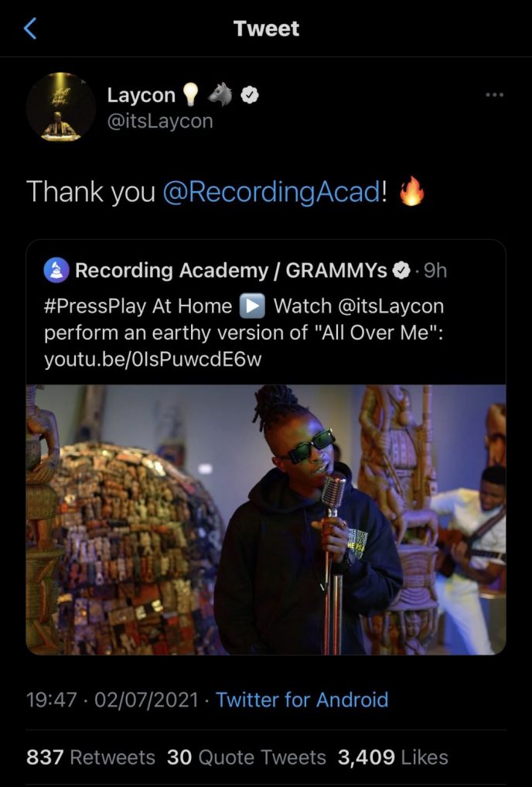View the 837 Retweets list

(90, 758)
